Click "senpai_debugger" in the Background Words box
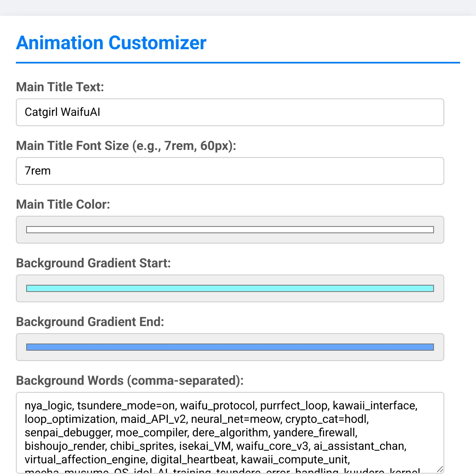Viewport: 476px width, 476px height. [68, 433]
